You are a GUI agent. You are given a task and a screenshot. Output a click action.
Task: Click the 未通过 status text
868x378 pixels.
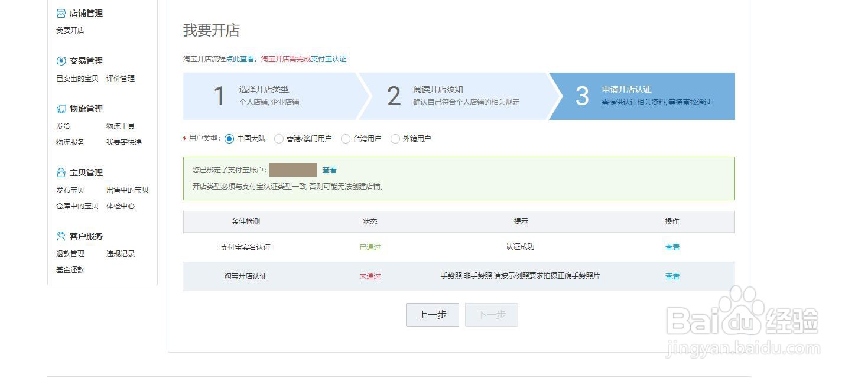[x=370, y=276]
